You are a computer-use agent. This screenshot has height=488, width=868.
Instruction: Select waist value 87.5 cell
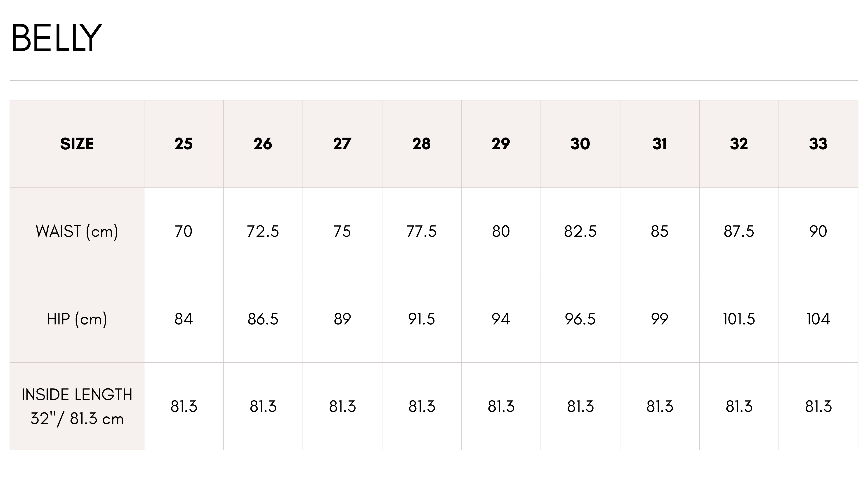click(x=739, y=231)
